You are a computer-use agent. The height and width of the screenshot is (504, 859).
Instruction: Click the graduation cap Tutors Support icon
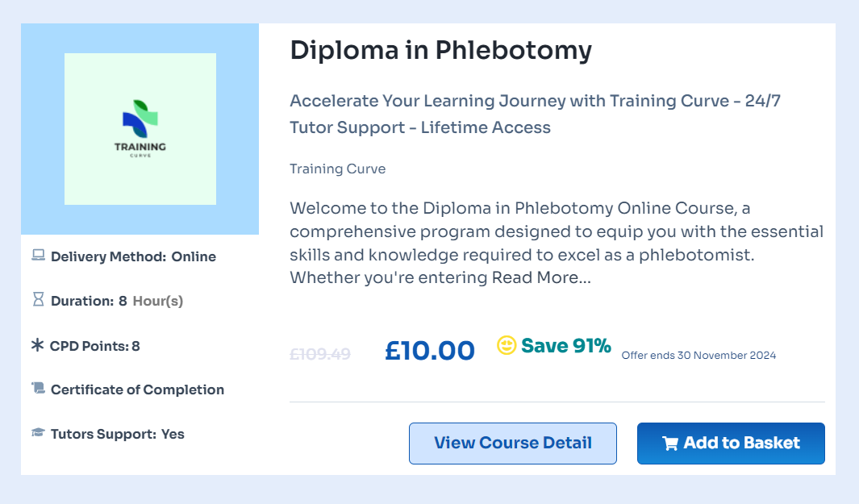point(38,433)
